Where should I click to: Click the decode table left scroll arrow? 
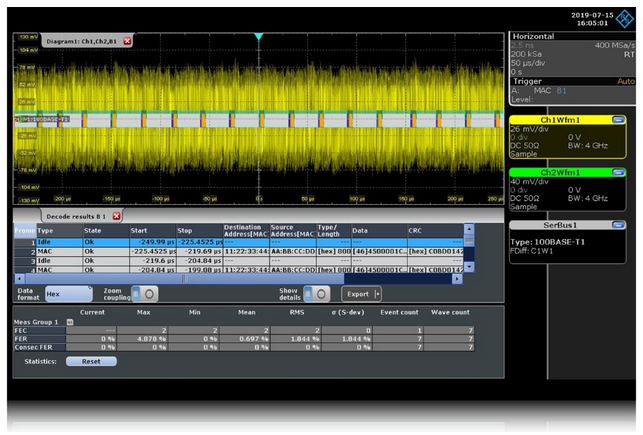point(19,279)
